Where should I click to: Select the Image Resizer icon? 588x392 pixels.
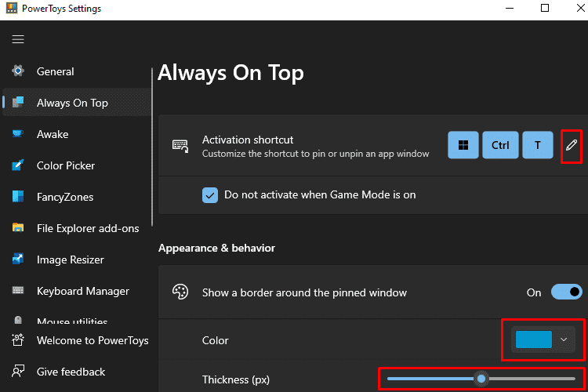click(x=17, y=260)
